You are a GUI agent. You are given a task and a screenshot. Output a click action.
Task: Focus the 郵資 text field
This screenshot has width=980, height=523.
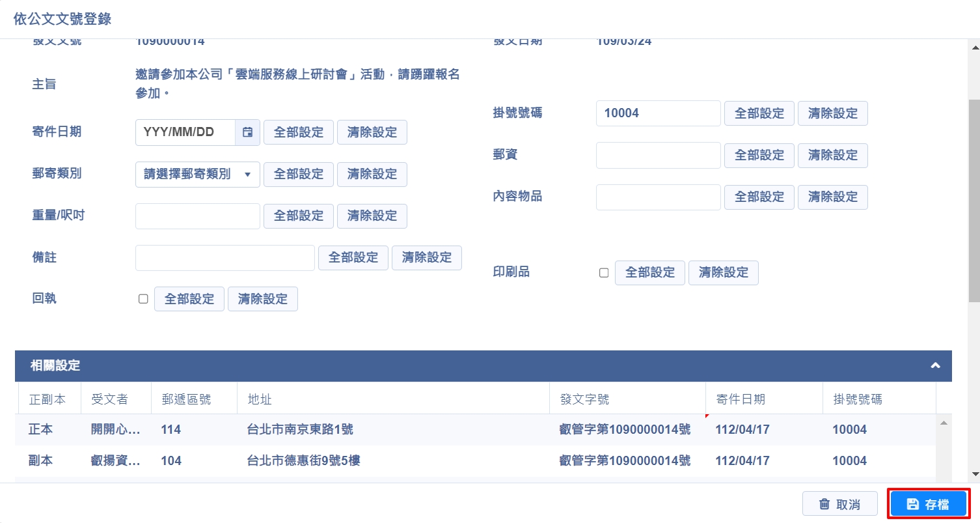tap(658, 155)
